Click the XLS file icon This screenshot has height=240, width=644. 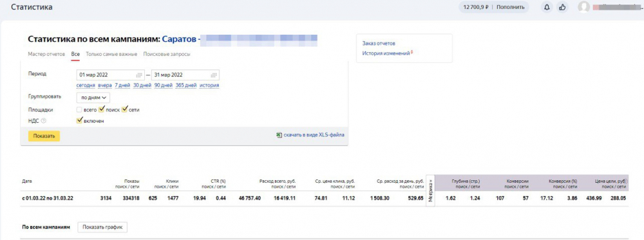[x=279, y=134]
